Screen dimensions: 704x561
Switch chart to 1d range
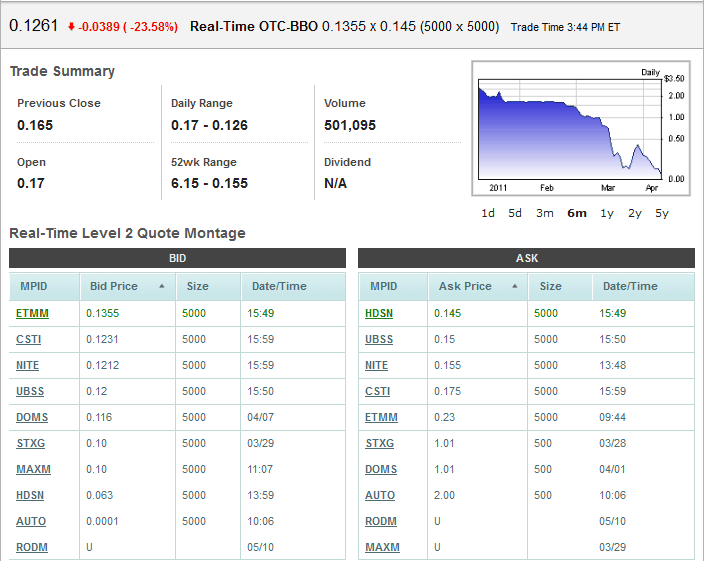coord(488,213)
